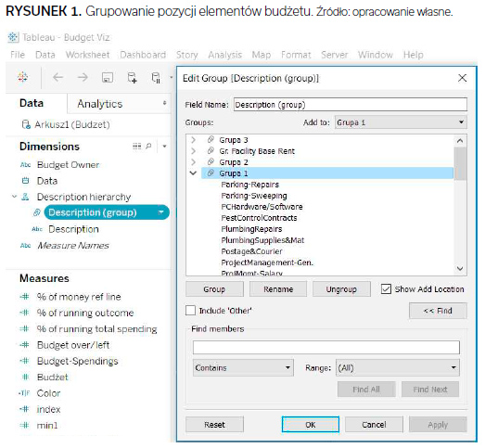Screen dimensions: 485x448
Task: Click the Rename button
Action: 278,289
